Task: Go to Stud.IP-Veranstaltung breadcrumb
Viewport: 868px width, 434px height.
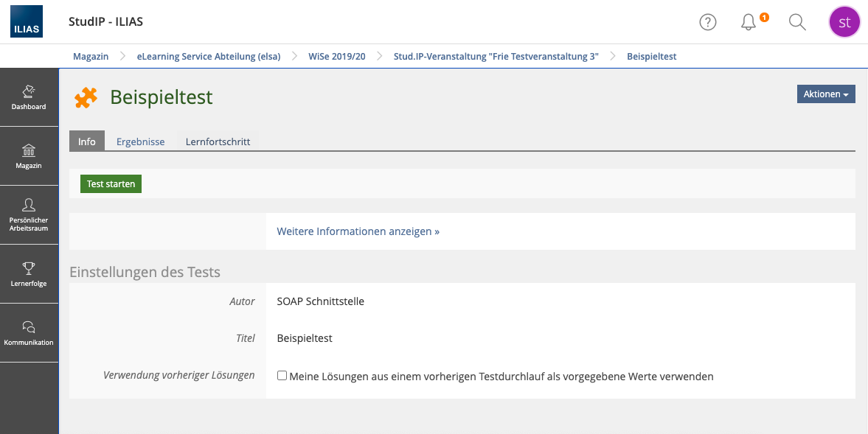Action: (x=496, y=56)
